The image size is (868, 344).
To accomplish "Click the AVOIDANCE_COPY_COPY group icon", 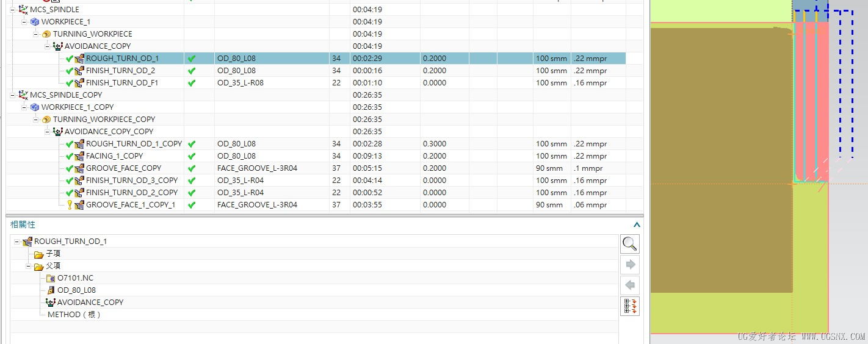I will (x=58, y=131).
